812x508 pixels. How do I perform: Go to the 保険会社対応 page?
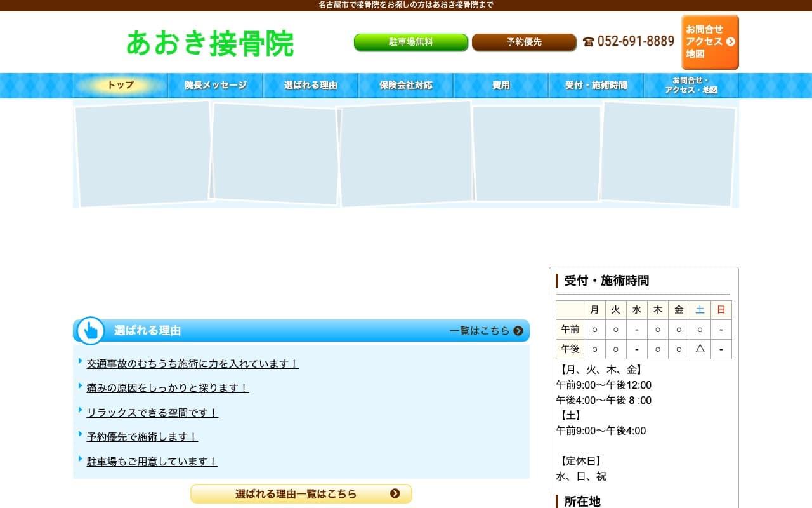pyautogui.click(x=406, y=85)
